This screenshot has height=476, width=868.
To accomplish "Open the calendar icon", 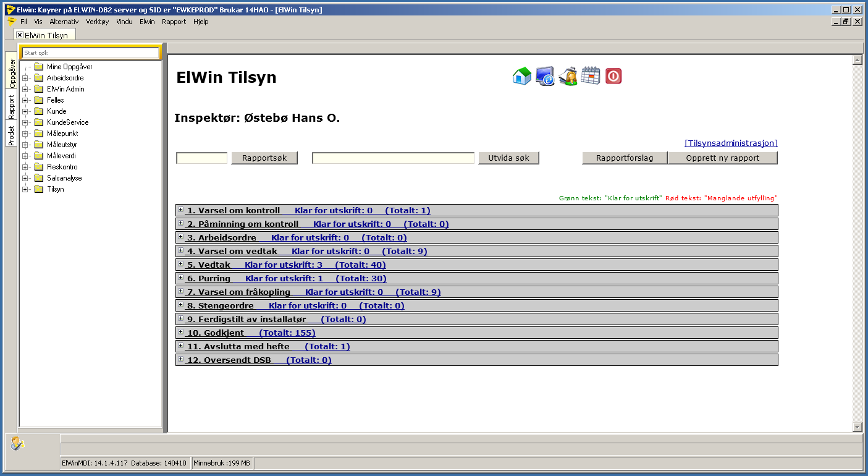I will (591, 75).
